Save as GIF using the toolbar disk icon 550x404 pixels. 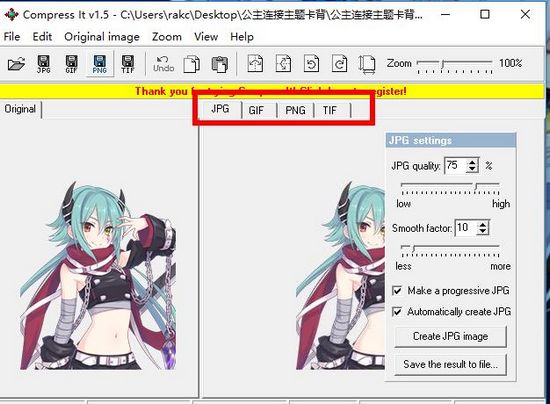click(71, 64)
